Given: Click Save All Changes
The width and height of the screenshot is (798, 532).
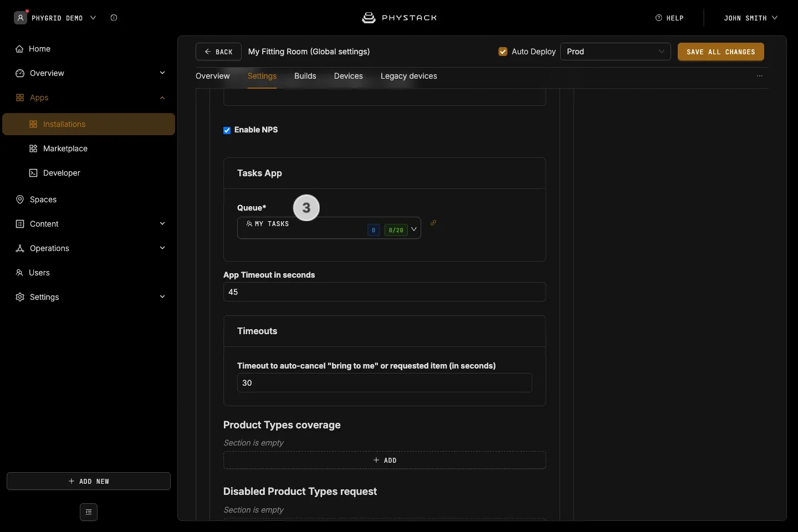Looking at the screenshot, I should click(x=721, y=52).
